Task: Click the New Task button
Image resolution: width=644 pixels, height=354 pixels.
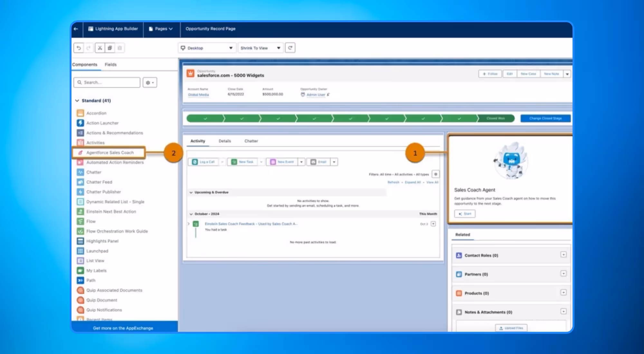Action: 243,162
